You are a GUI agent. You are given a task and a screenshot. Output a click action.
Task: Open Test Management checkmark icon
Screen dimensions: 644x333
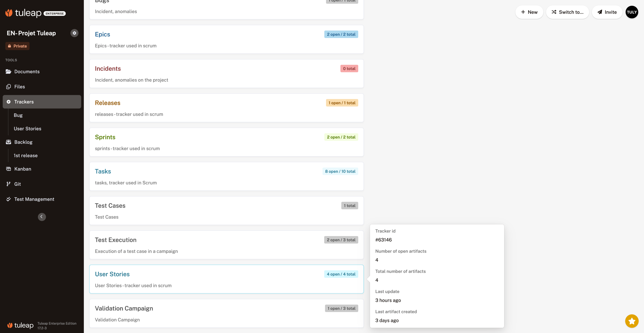9,199
